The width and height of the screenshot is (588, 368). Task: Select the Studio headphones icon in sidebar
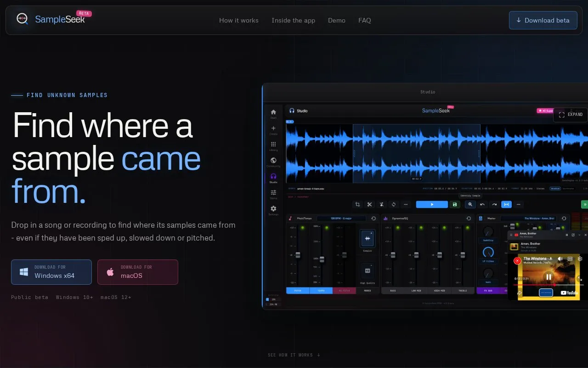(273, 176)
